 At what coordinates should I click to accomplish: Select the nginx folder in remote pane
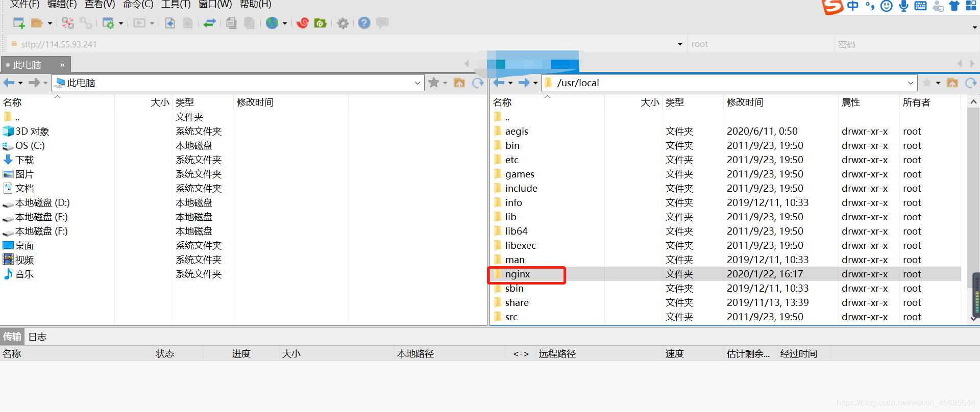click(518, 274)
